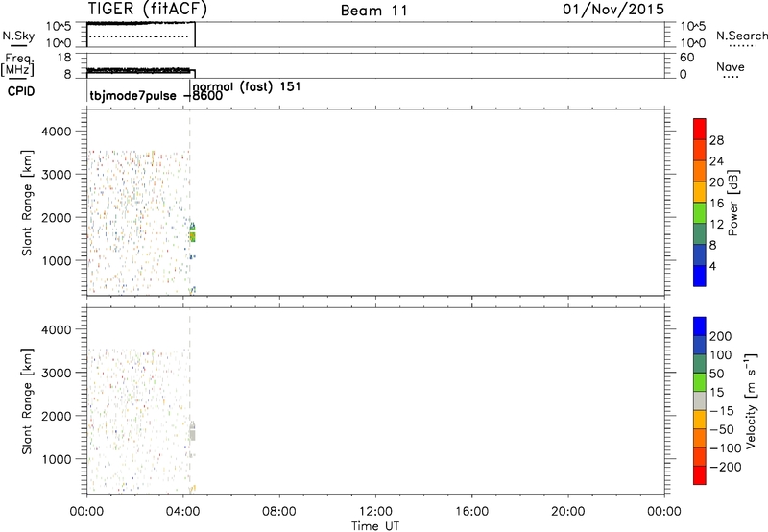This screenshot has height=532, width=768.
Task: Click the red swatch on Power colorbar
Action: (700, 129)
